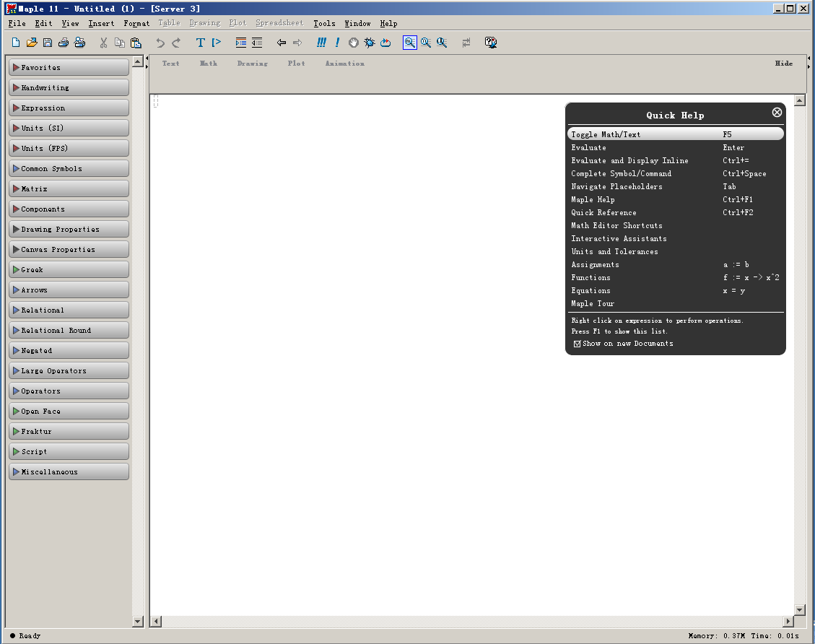Image resolution: width=815 pixels, height=644 pixels.
Task: Open the View menu
Action: coord(70,23)
